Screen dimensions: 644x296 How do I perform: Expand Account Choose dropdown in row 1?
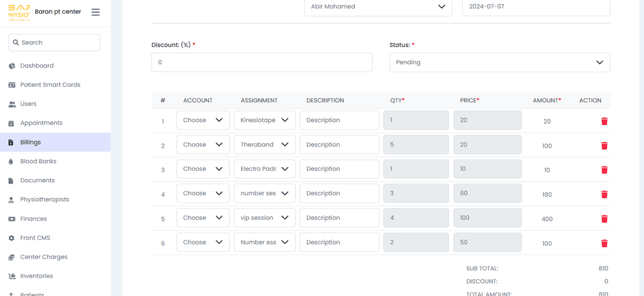pos(203,120)
